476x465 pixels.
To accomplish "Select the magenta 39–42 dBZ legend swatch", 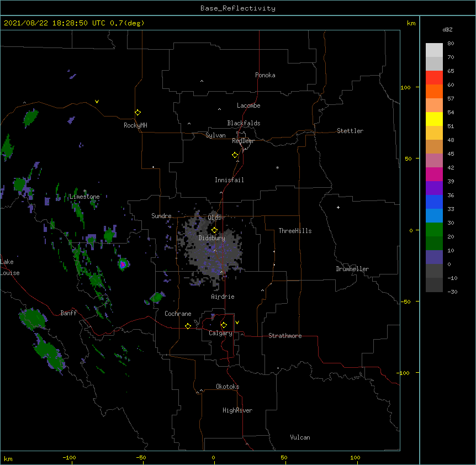I will [434, 175].
